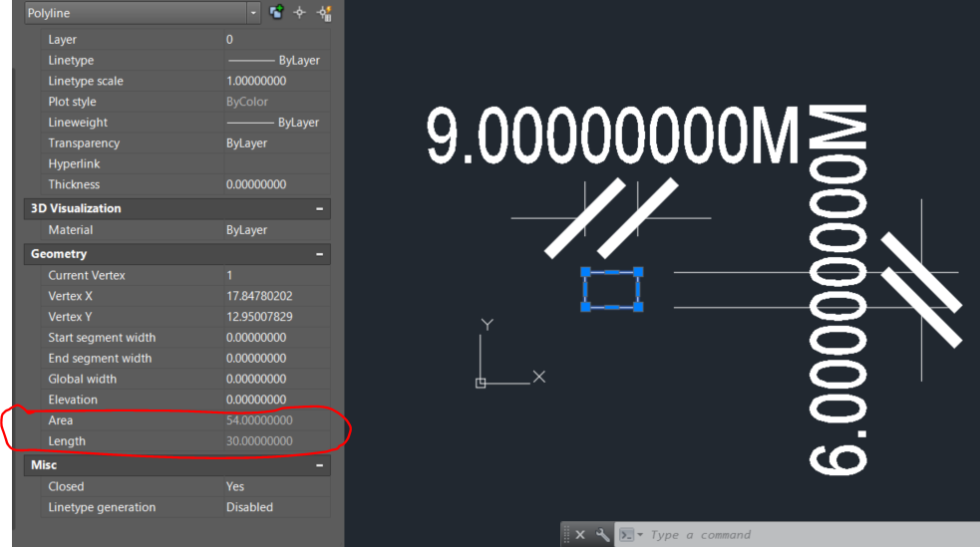Click the Area property label
980x547 pixels.
point(60,420)
